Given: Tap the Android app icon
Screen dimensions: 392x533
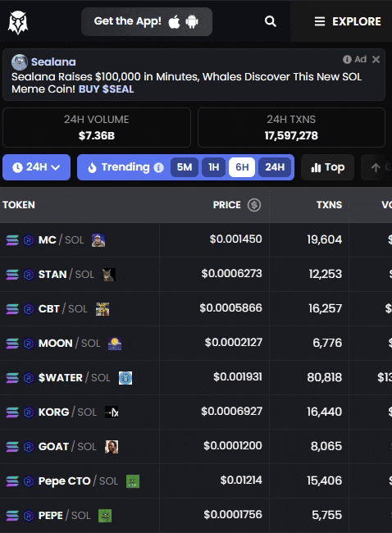Looking at the screenshot, I should pos(192,22).
